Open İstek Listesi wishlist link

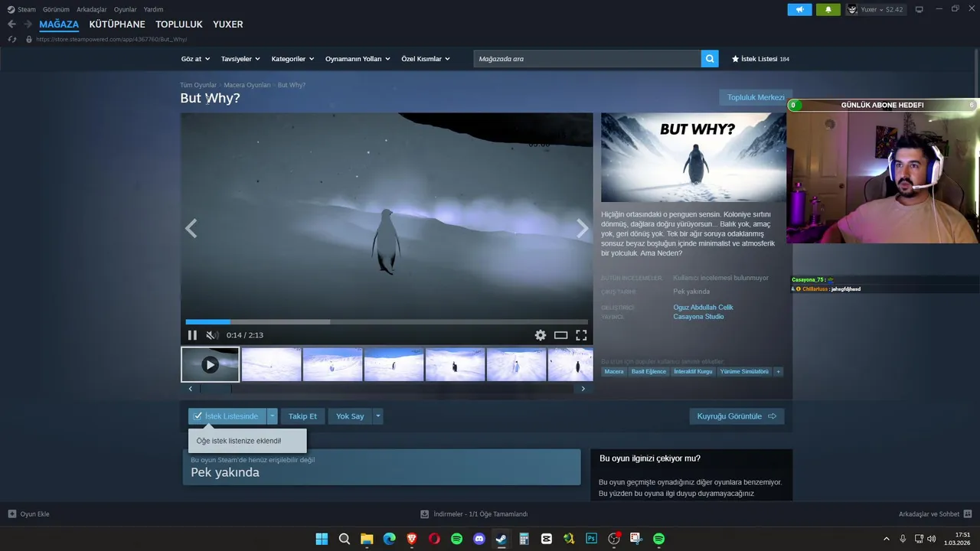[760, 59]
